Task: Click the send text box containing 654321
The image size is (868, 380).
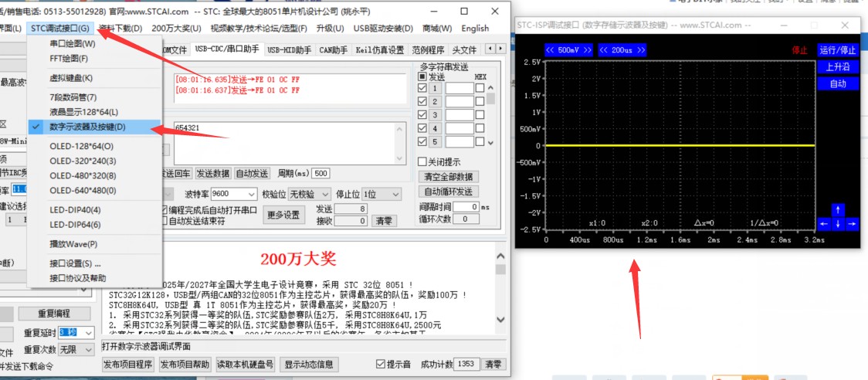Action: click(x=290, y=143)
